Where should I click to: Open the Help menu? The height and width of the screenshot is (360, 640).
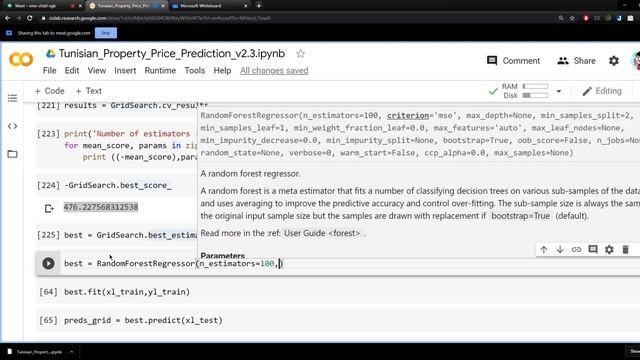222,71
